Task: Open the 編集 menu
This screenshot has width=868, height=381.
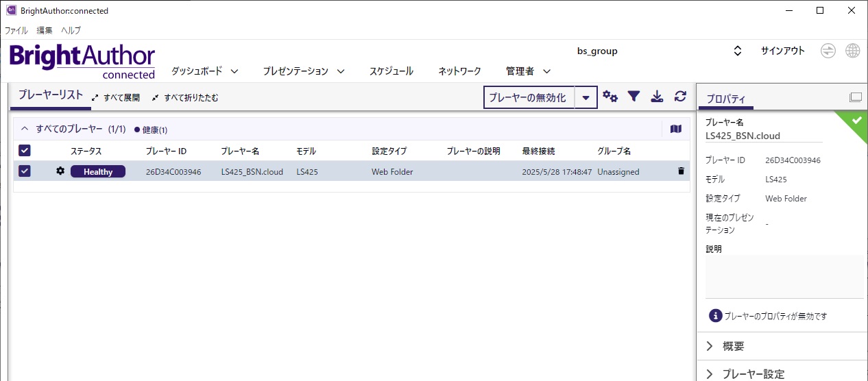Action: pos(45,30)
